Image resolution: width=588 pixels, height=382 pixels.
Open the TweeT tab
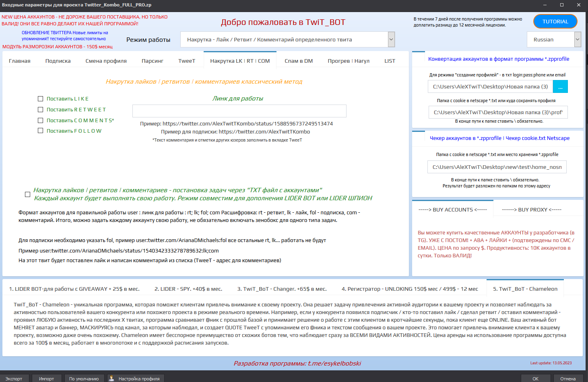187,61
